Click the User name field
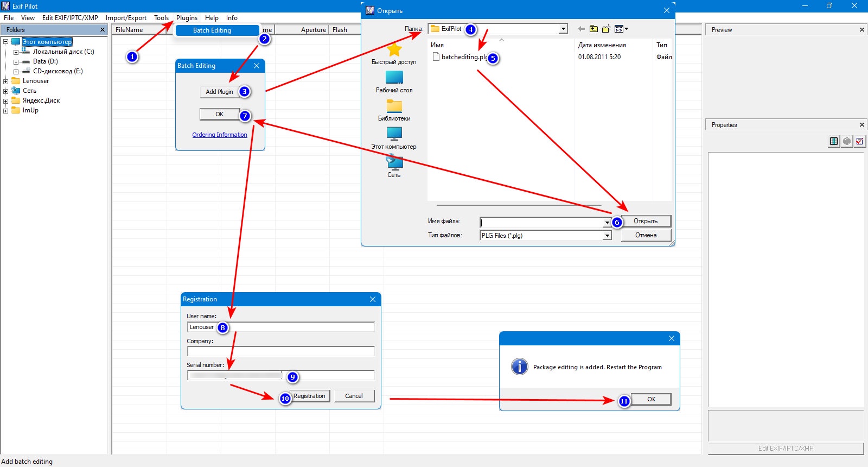This screenshot has height=467, width=868. coord(281,327)
